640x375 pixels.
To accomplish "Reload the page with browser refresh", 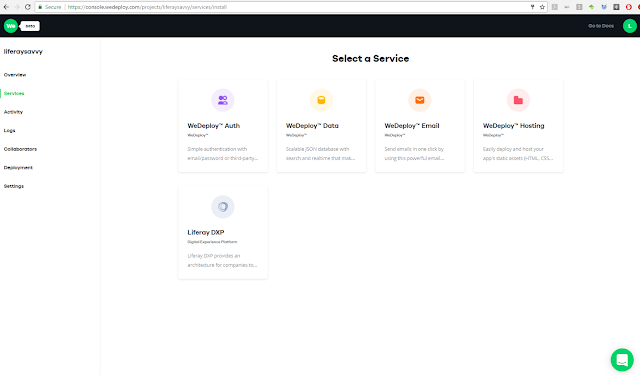I will click(x=28, y=7).
